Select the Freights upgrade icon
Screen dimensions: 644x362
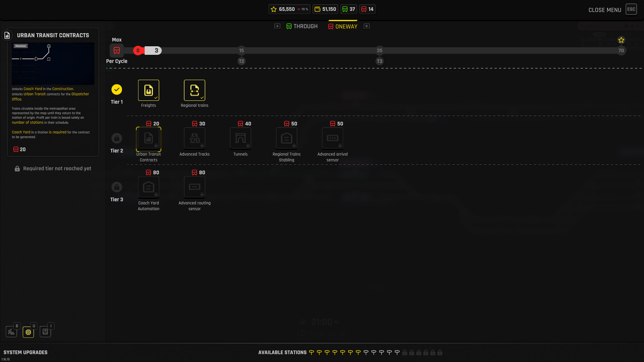(x=149, y=90)
